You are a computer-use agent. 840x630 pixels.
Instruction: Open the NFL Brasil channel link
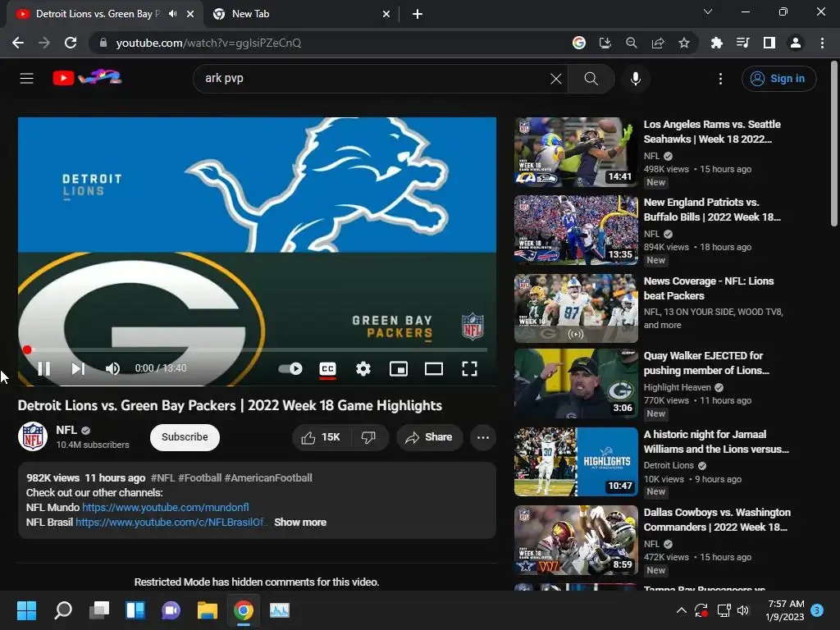[x=171, y=523]
